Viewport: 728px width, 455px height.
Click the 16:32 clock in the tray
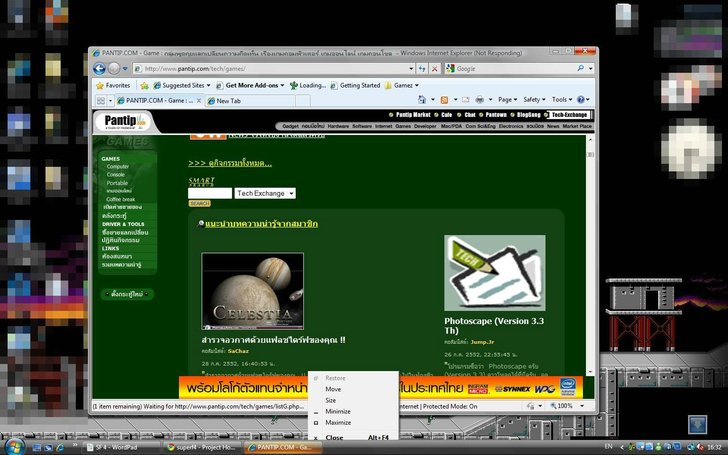click(714, 447)
